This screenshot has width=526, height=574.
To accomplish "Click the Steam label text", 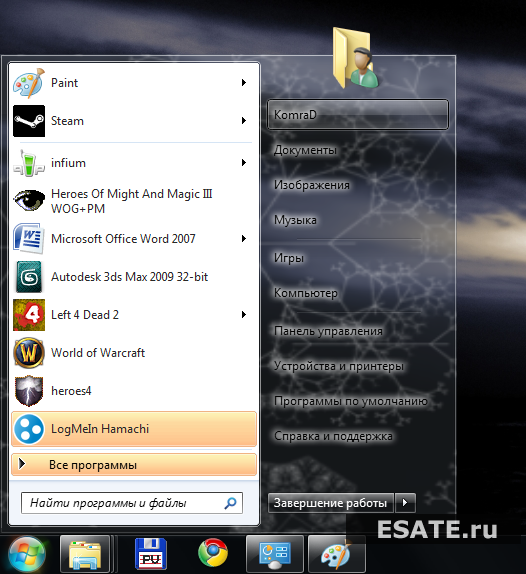I will tap(67, 121).
